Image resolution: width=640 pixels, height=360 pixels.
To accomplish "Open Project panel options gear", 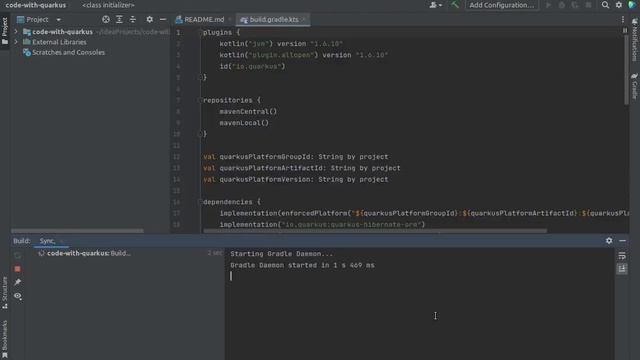I will click(149, 20).
